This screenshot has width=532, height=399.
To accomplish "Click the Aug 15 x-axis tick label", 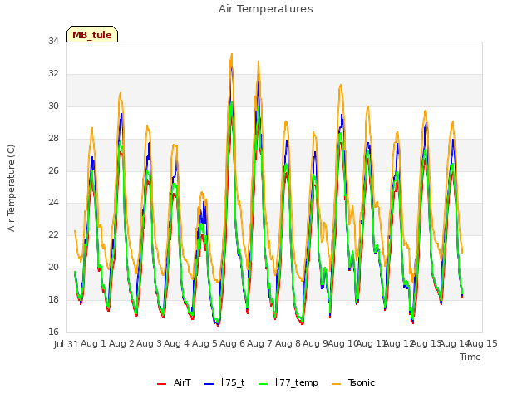I will click(482, 343).
